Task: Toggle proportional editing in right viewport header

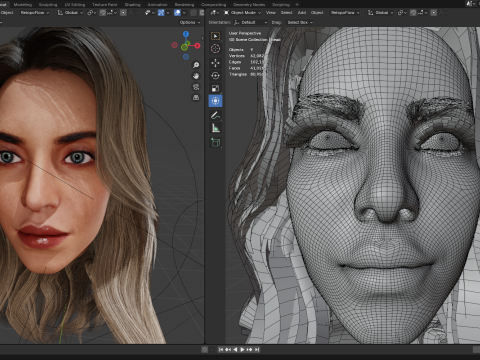Action: (433, 13)
